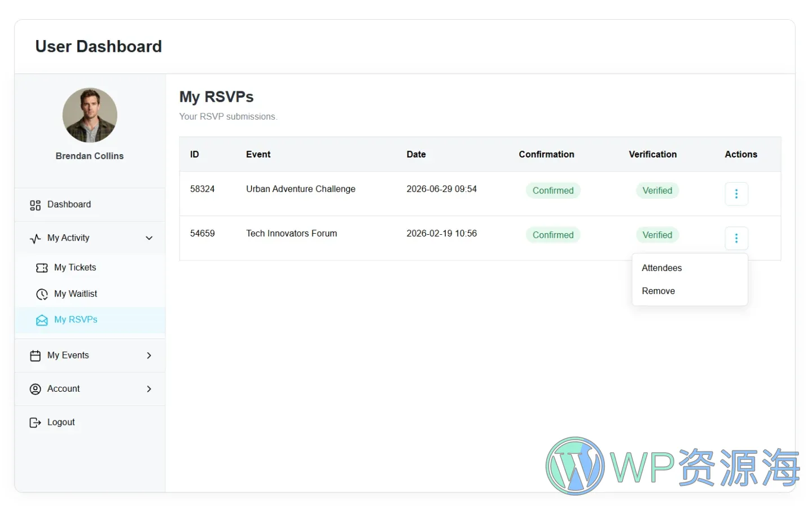The width and height of the screenshot is (812, 508).
Task: Collapse the My Activity chevron
Action: (149, 238)
